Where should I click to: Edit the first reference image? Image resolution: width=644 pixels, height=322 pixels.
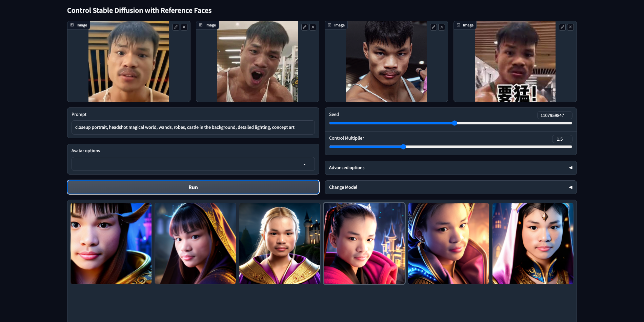(176, 27)
